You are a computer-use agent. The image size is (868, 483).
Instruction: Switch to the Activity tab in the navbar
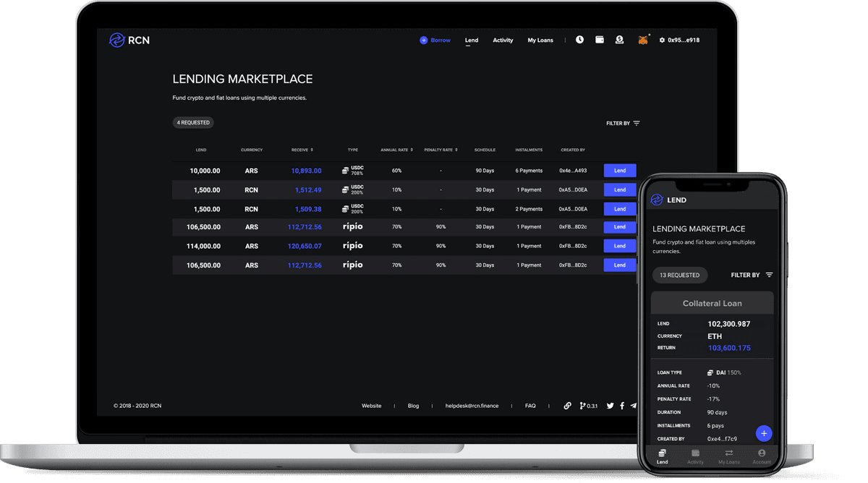(503, 40)
